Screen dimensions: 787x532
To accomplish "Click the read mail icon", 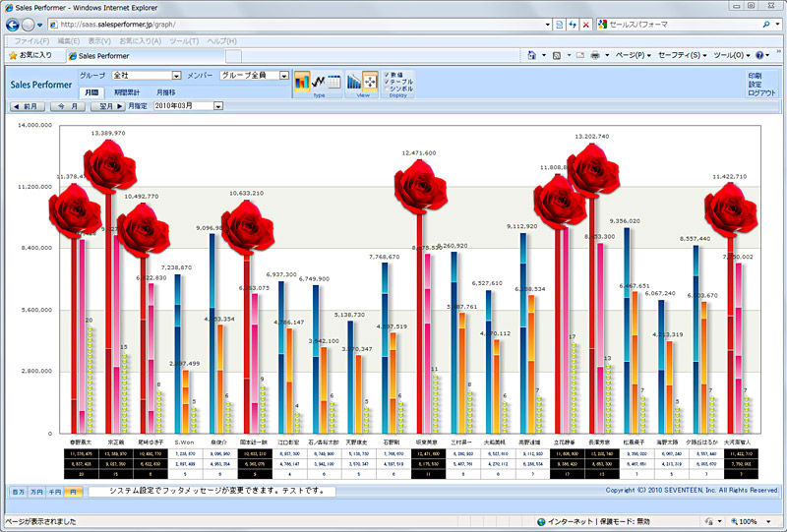I will pyautogui.click(x=580, y=55).
